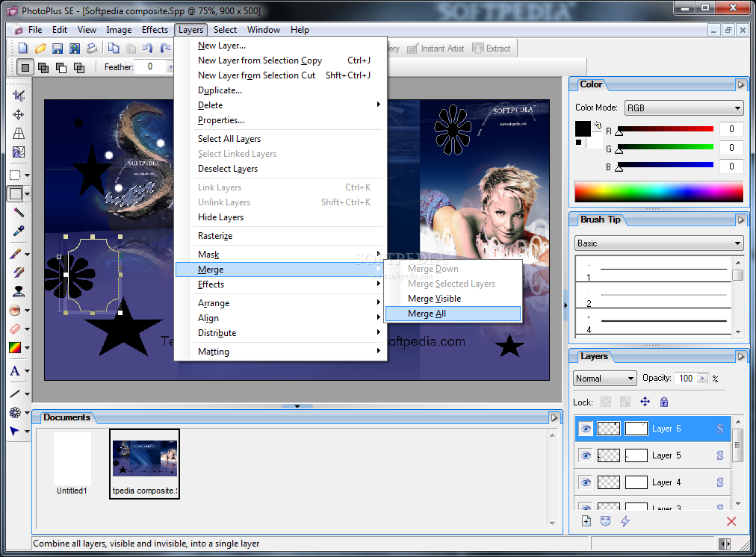Choose Deselect Layers entry

tap(281, 169)
